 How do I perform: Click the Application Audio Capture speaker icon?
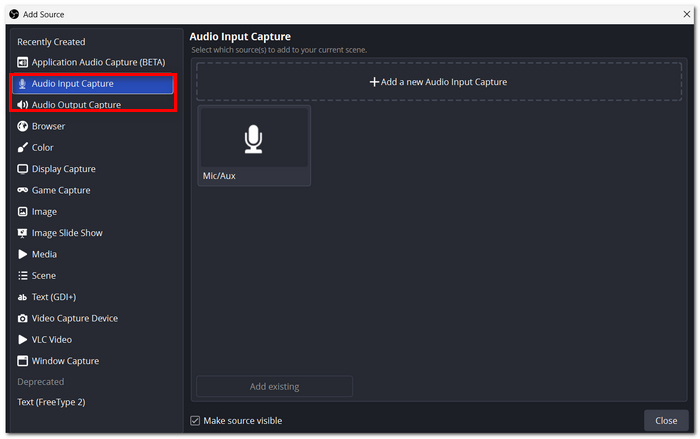coord(22,62)
